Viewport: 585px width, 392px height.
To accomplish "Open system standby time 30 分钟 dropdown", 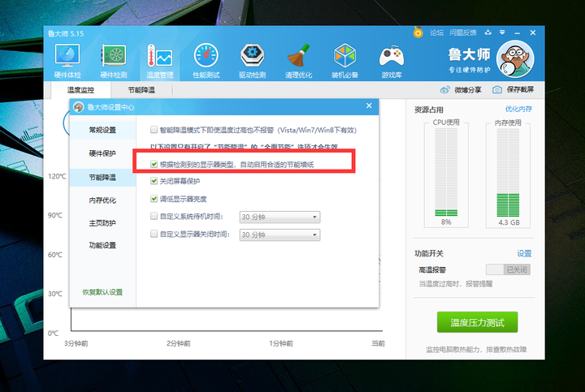I will coord(279,217).
